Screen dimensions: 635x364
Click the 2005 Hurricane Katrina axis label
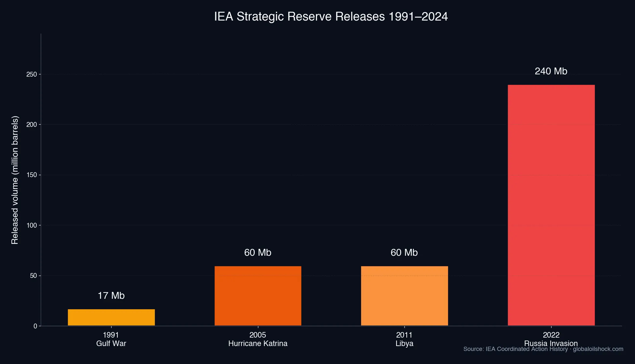[258, 339]
